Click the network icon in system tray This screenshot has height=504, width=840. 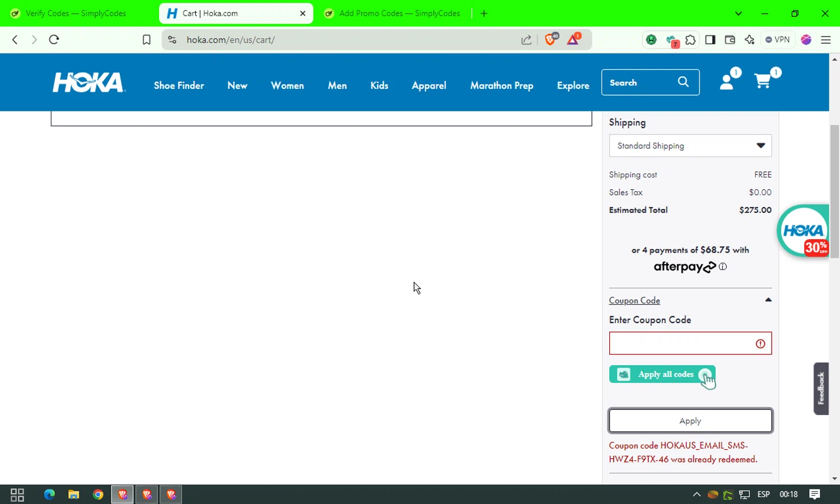744,494
